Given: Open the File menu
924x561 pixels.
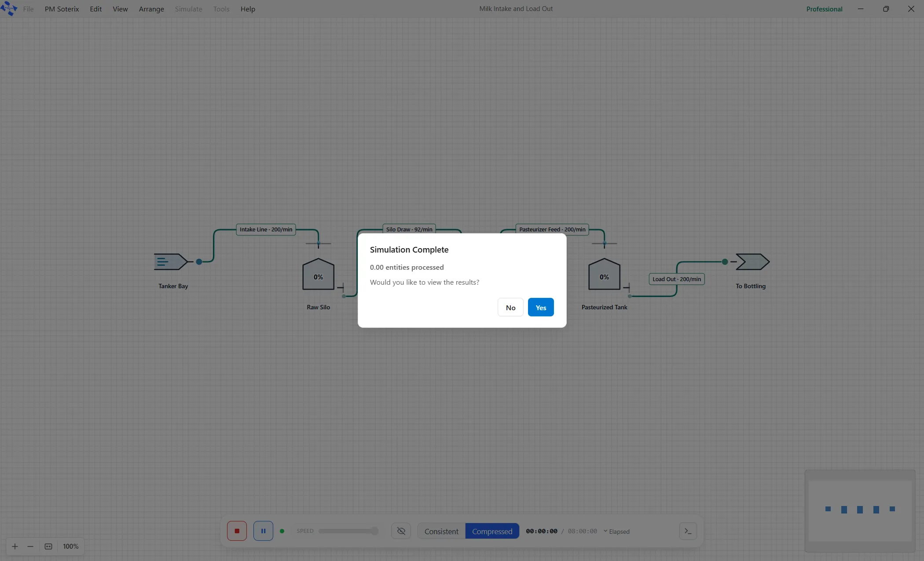Looking at the screenshot, I should pos(28,9).
